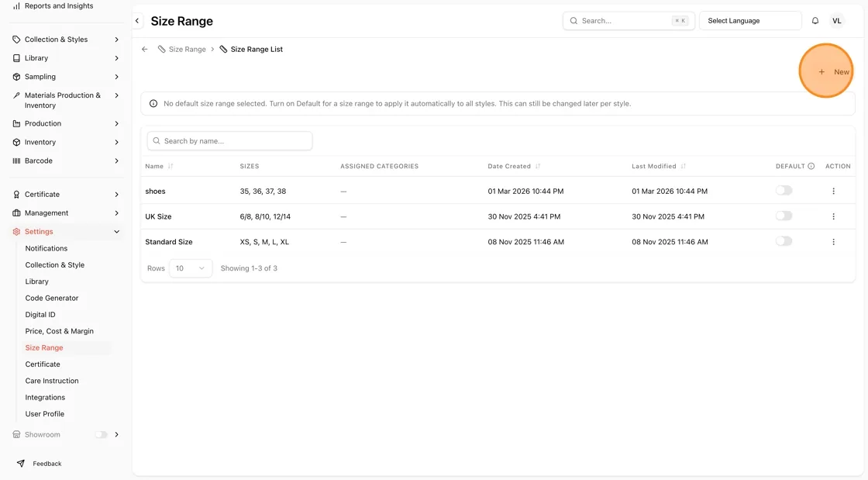
Task: Toggle the Showroom switch in sidebar
Action: pyautogui.click(x=101, y=434)
